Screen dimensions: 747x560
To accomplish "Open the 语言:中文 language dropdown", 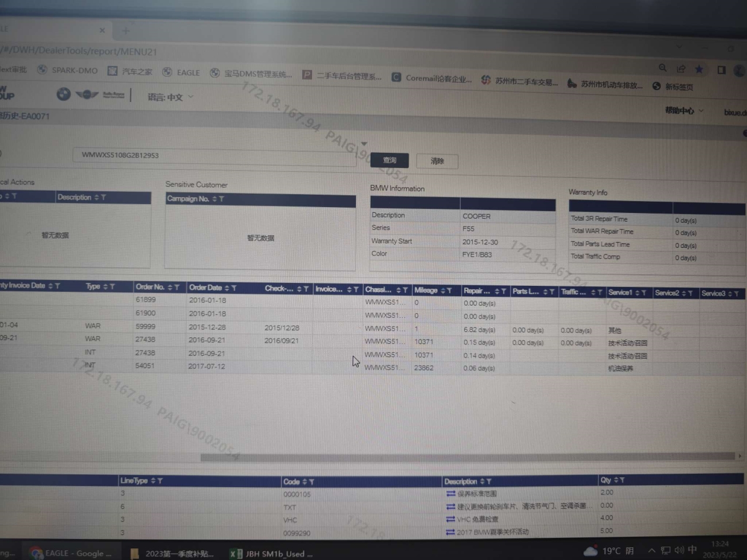I will [x=170, y=97].
